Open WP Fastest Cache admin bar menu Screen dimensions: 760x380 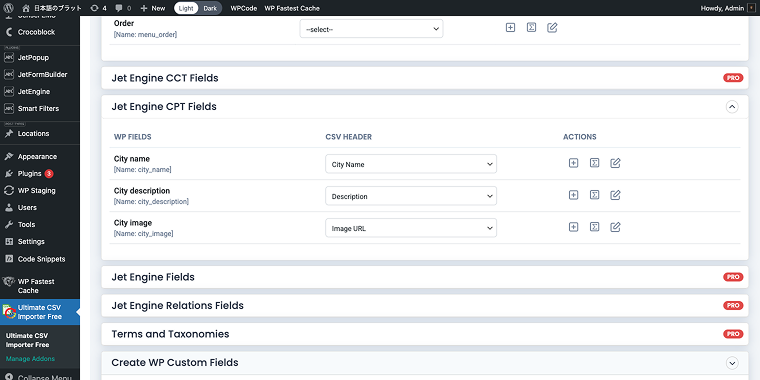click(292, 8)
